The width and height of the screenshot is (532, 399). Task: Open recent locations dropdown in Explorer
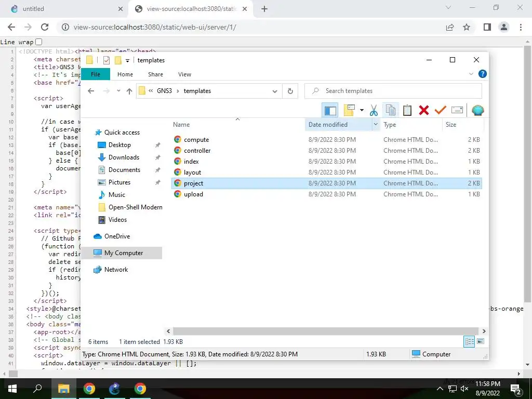tap(118, 91)
